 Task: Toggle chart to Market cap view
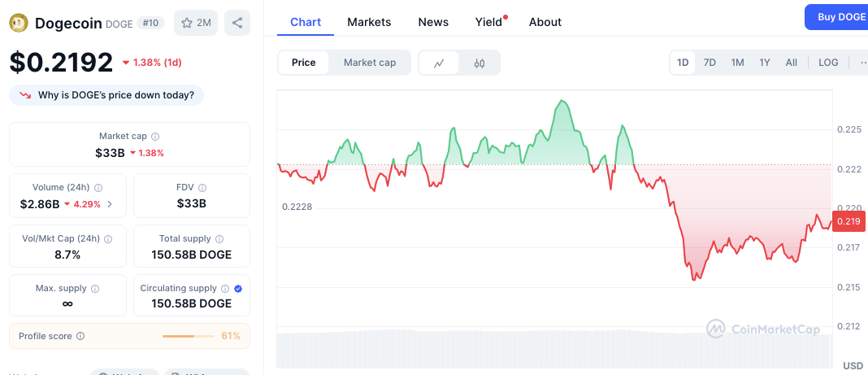pos(370,63)
